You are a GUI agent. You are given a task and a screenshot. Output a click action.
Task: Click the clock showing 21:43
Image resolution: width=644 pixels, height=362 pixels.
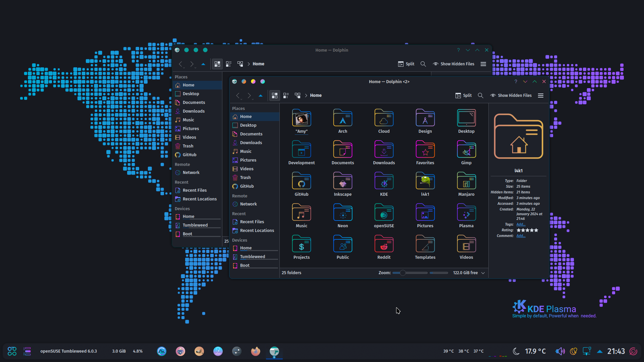(x=616, y=351)
